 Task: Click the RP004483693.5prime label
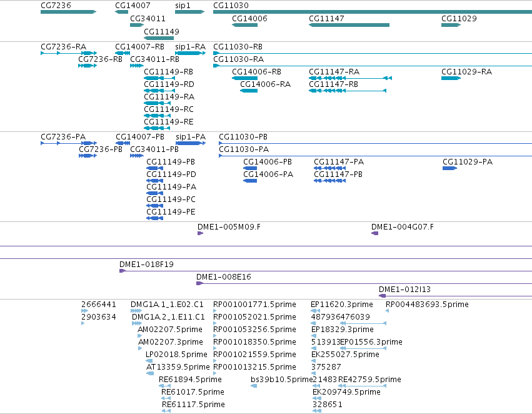click(427, 305)
